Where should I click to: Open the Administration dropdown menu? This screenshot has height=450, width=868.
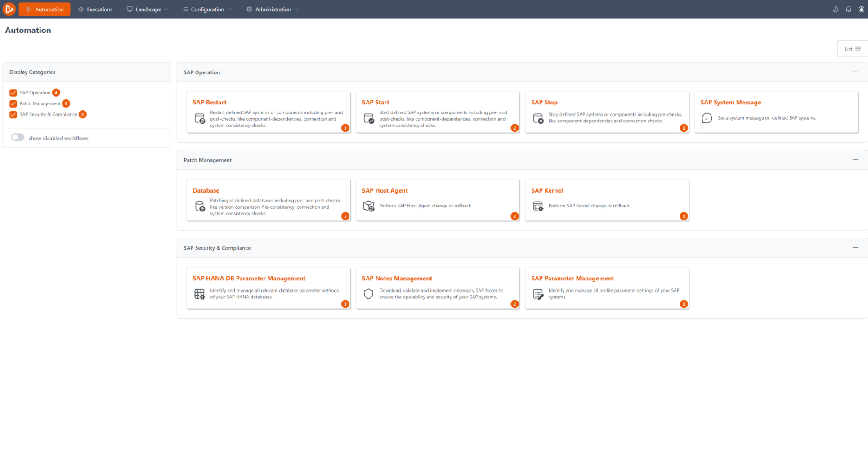[x=273, y=9]
